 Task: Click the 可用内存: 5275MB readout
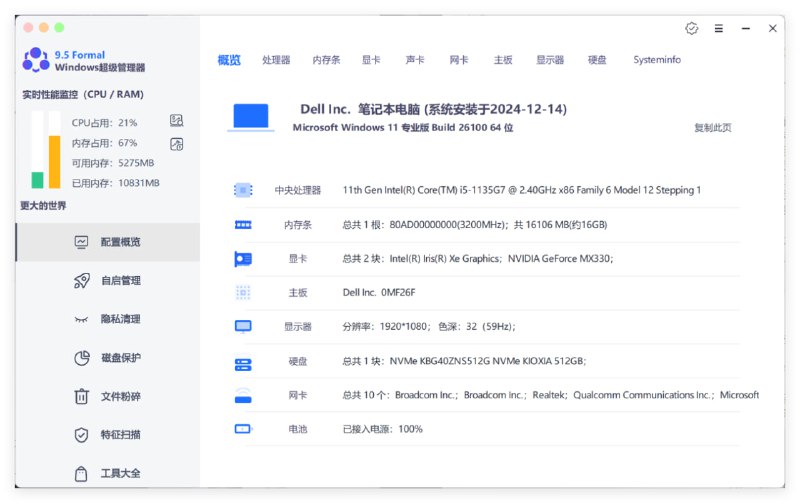click(113, 163)
